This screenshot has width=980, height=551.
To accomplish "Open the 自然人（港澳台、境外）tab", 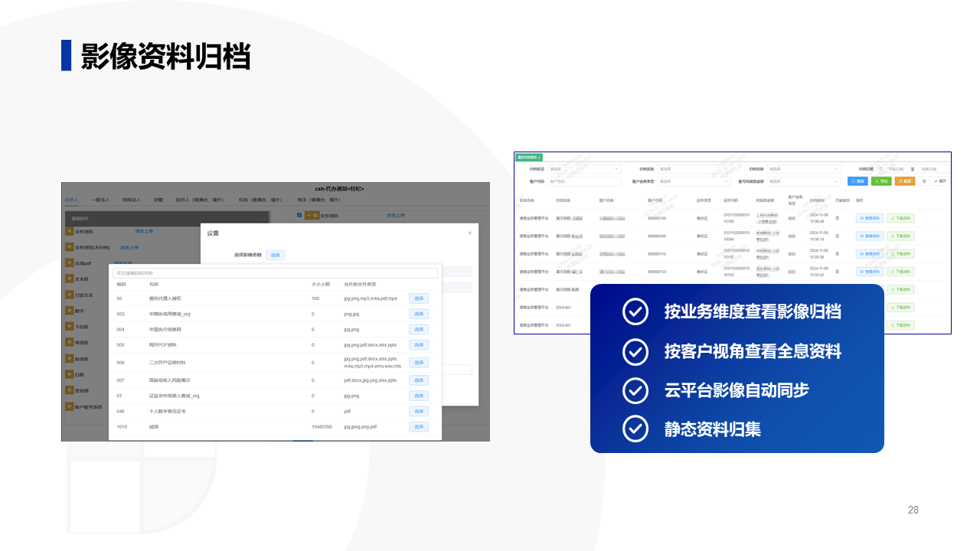I will pos(199,200).
